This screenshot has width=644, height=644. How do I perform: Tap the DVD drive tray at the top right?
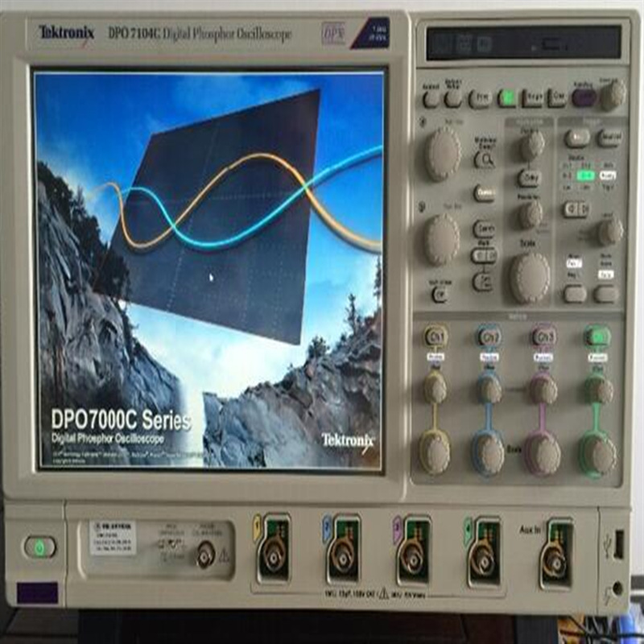(x=524, y=43)
